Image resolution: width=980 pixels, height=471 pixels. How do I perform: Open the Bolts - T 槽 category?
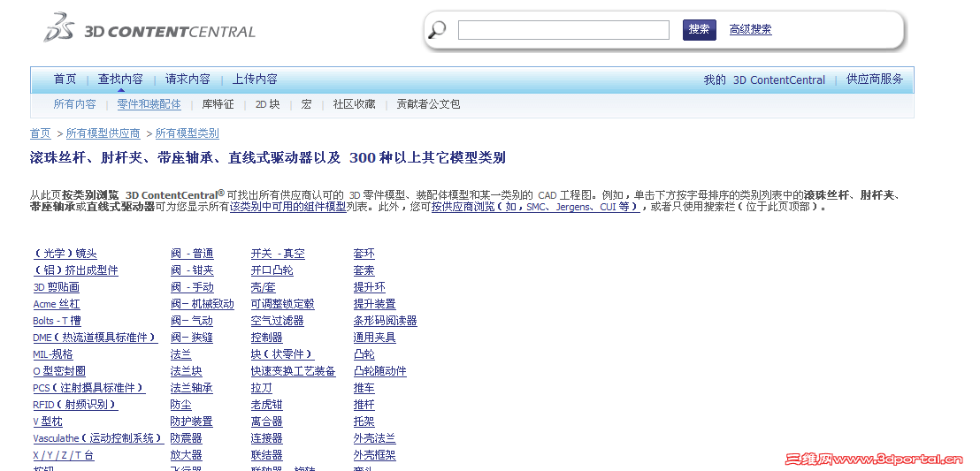(x=57, y=321)
